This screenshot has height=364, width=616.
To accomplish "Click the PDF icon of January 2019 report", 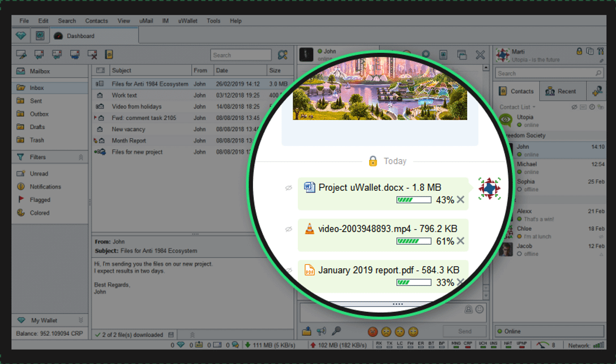I will pos(310,270).
